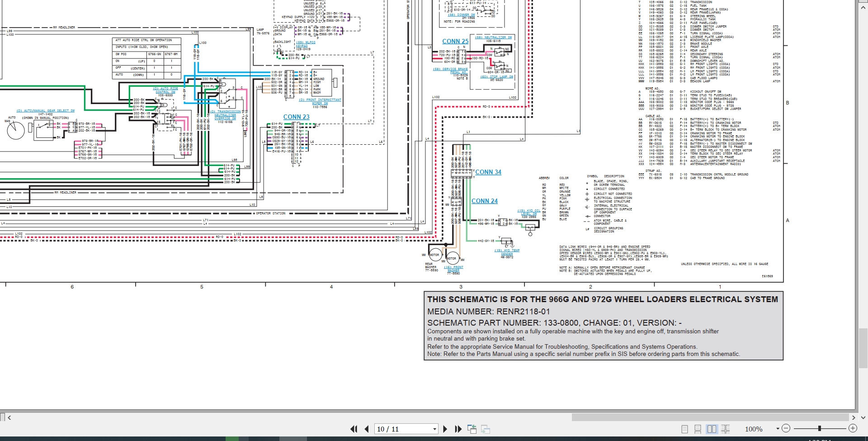This screenshot has height=441, width=868.
Task: Click the horizontal scrollbar thumb
Action: pyautogui.click(x=710, y=417)
